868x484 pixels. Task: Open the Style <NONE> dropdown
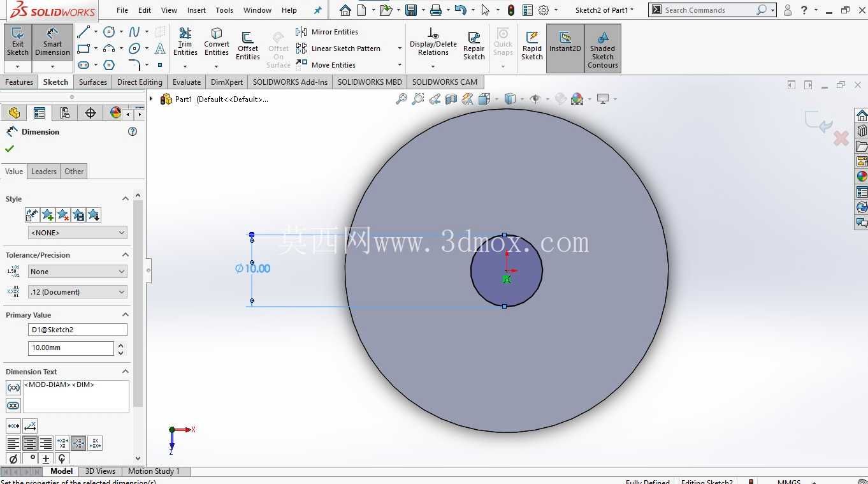coord(78,233)
